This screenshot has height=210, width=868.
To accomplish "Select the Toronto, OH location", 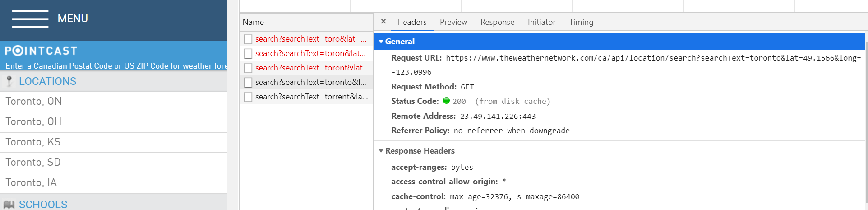I will coord(113,122).
